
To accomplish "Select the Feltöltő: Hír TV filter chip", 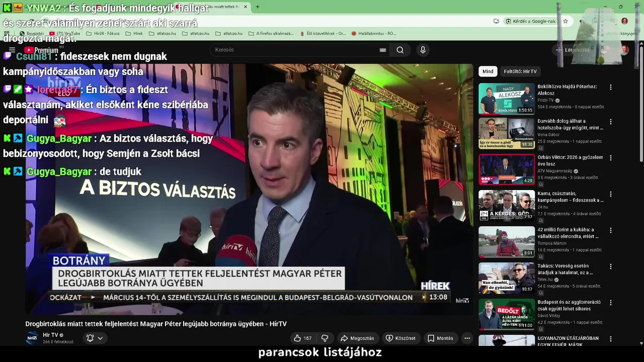I will coord(520,71).
